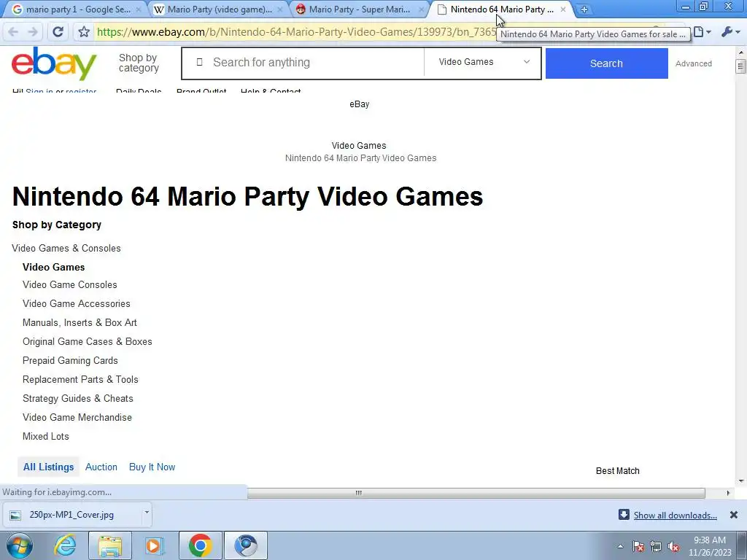This screenshot has width=747, height=560.
Task: Open the Shop by category menu
Action: pos(139,63)
